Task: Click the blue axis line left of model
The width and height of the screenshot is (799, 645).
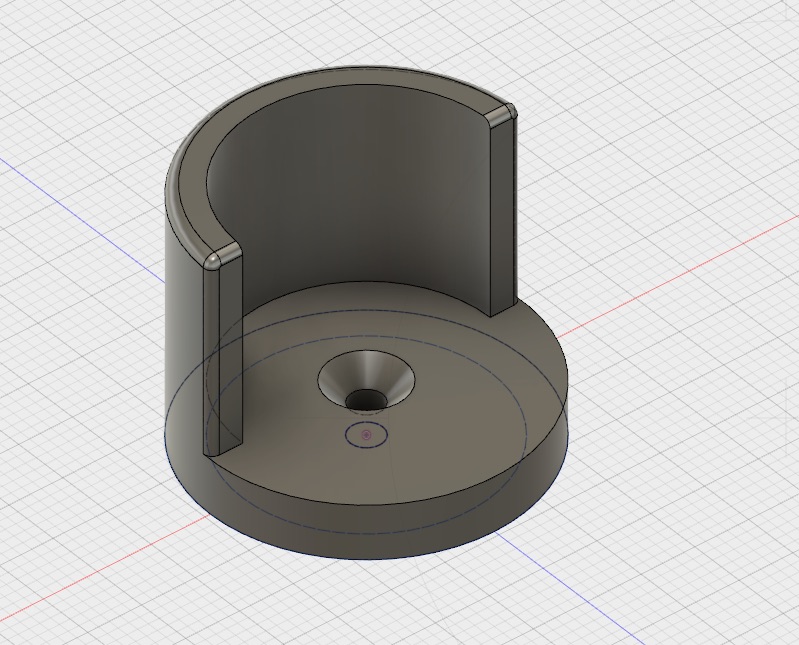Action: (80, 195)
